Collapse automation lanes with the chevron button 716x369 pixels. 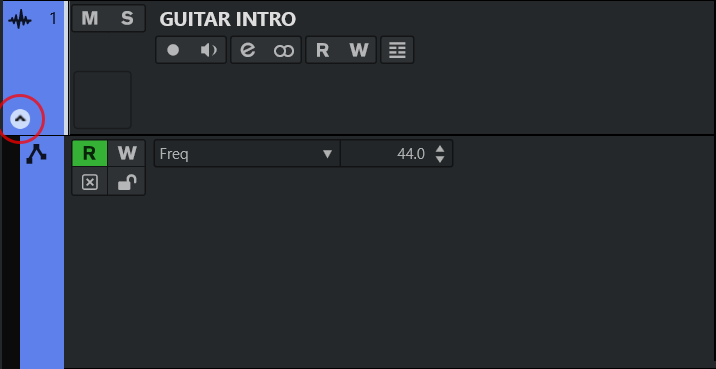[x=20, y=120]
